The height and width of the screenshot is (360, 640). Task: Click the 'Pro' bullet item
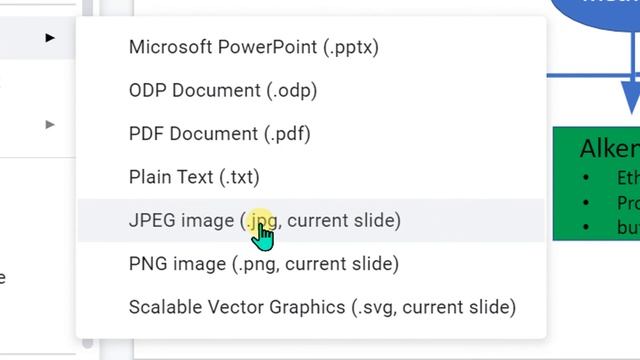click(629, 203)
